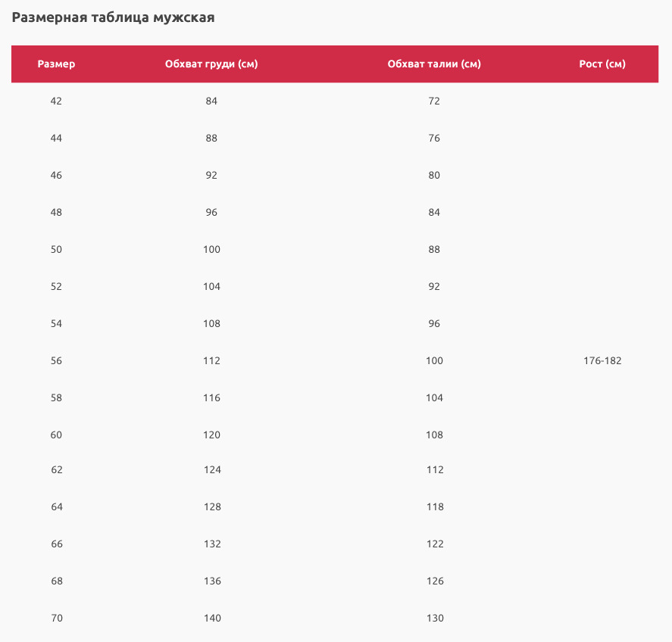
Task: Select chest girth value 140
Action: coord(212,619)
